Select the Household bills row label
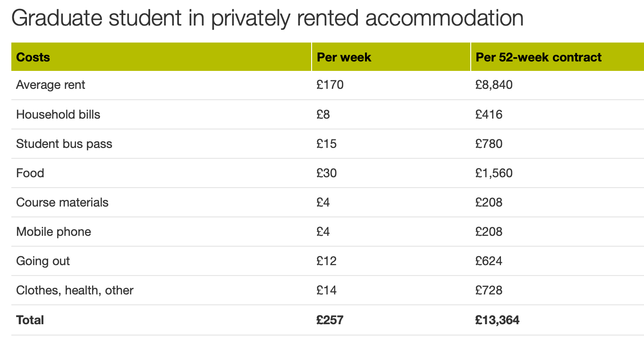644x345 pixels. coord(58,114)
